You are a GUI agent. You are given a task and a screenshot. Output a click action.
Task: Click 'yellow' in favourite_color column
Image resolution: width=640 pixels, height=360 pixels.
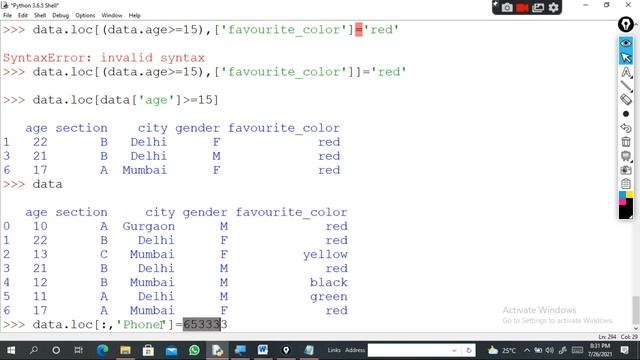tap(325, 254)
